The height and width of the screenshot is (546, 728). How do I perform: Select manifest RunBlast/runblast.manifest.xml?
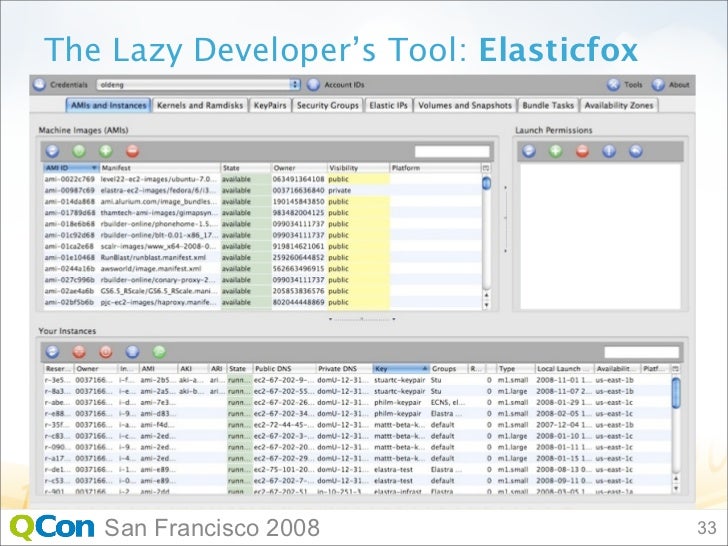[x=153, y=258]
